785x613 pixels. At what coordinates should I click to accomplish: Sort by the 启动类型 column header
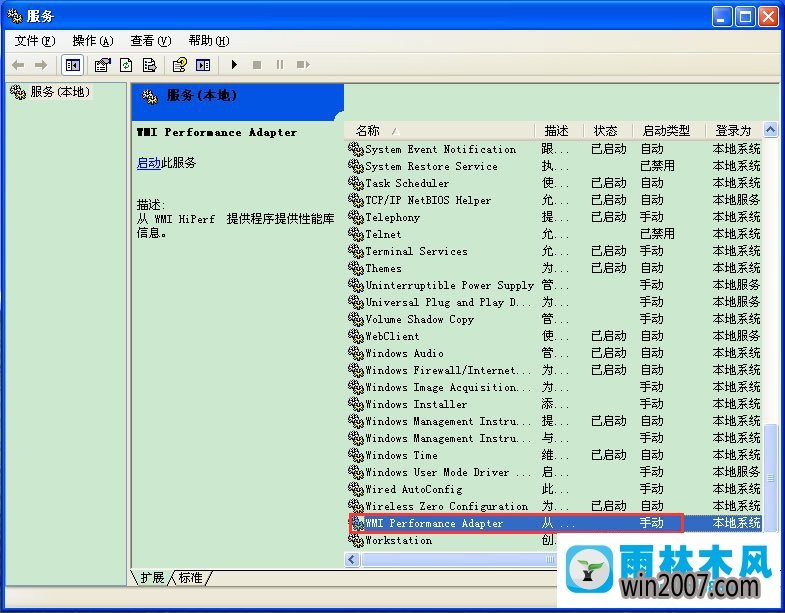668,131
